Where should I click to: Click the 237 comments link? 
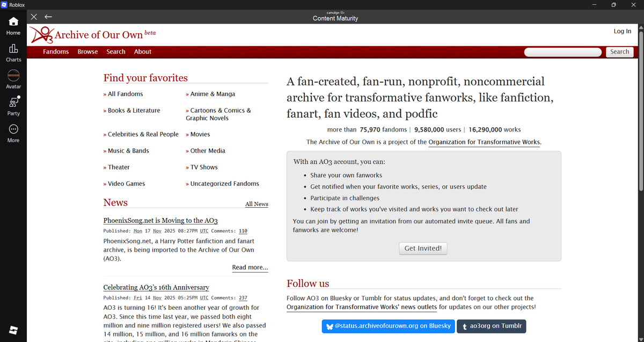click(243, 297)
